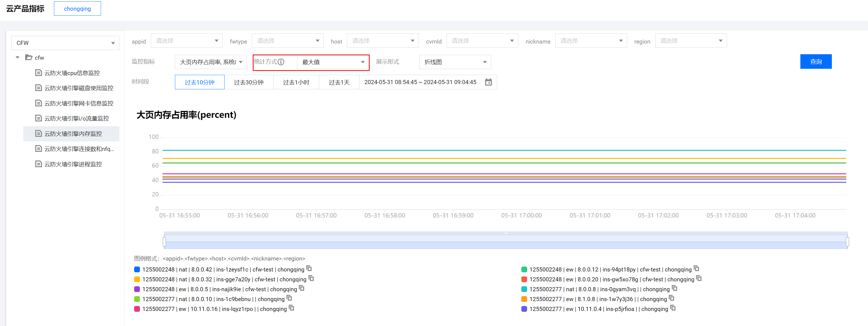This screenshot has width=868, height=326.
Task: Open the date range calendar picker
Action: 488,82
